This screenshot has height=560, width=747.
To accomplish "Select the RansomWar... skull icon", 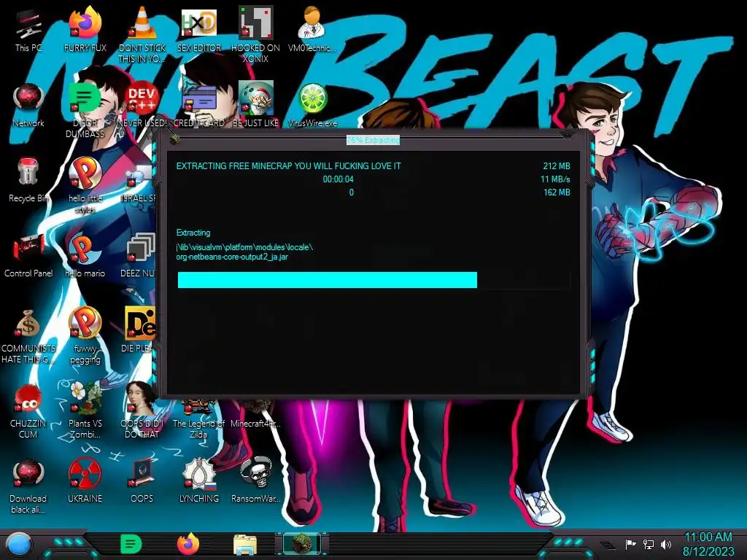I will coord(255,473).
